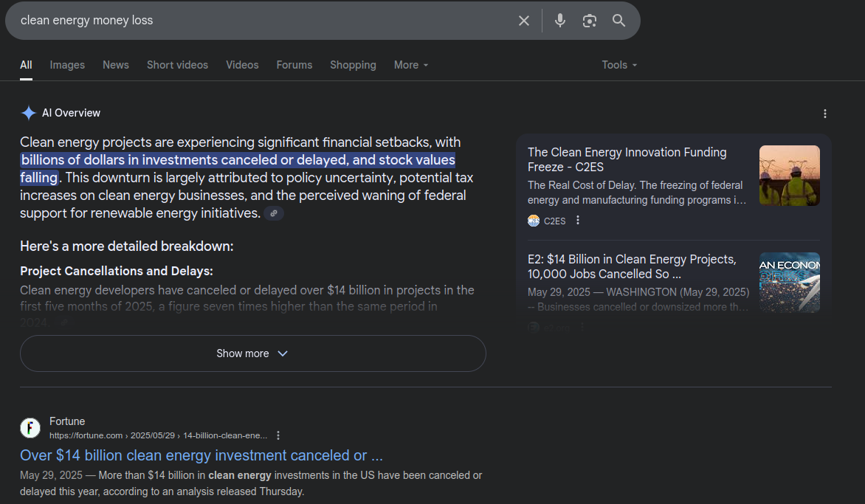The image size is (865, 504).
Task: Open Clean Energy Innovation Funding Freeze article
Action: click(x=627, y=159)
